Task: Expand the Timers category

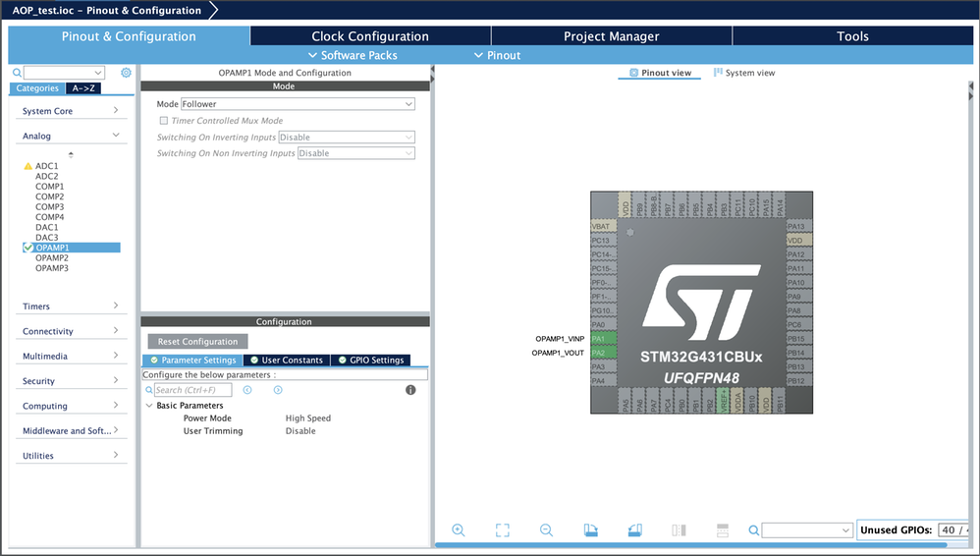Action: (x=116, y=306)
